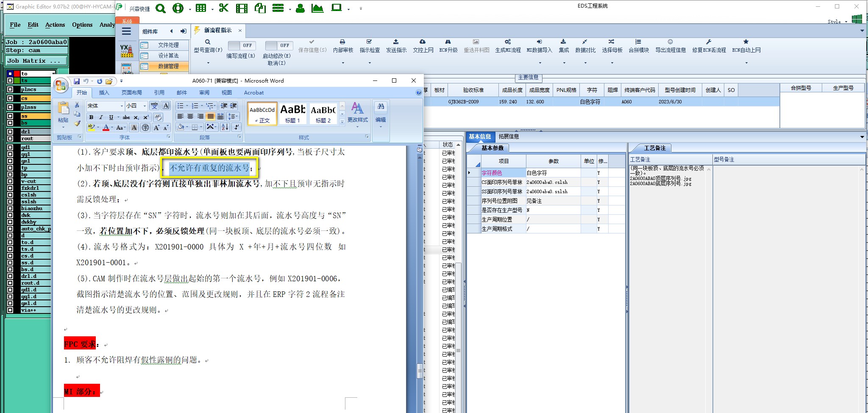Apply bold formatting in Word ribbon
The image size is (868, 413).
pos(91,117)
